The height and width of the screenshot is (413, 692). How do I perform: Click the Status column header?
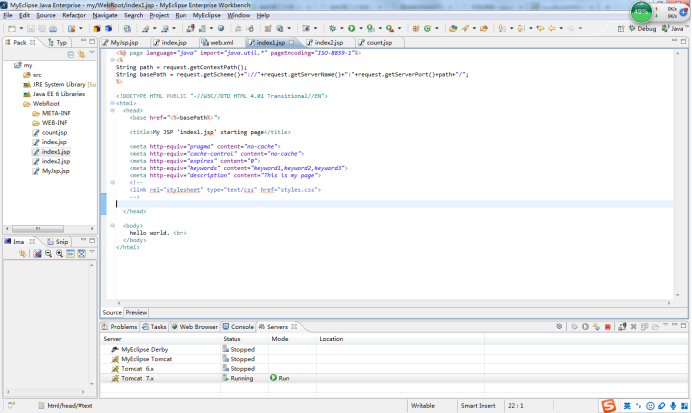tap(244, 339)
